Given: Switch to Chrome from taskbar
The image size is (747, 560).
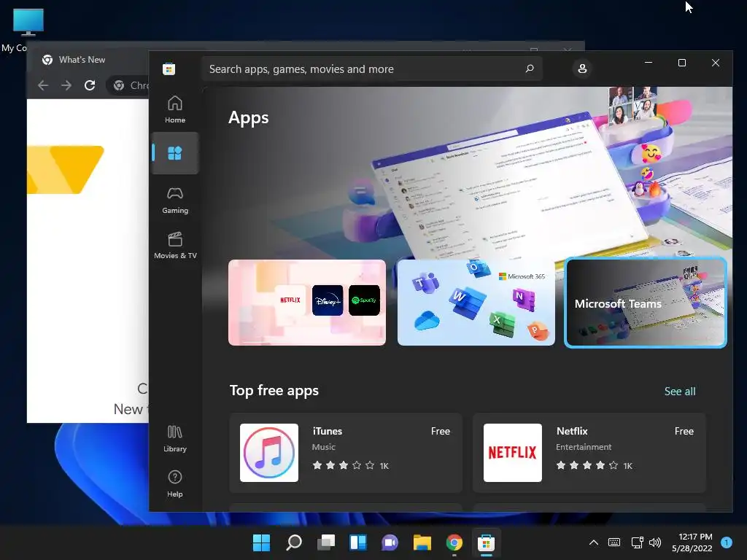Looking at the screenshot, I should click(454, 542).
